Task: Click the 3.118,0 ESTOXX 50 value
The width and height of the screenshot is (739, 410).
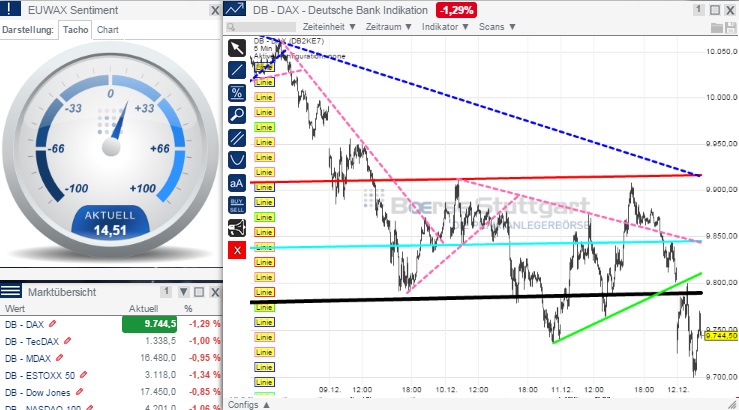Action: coord(160,375)
